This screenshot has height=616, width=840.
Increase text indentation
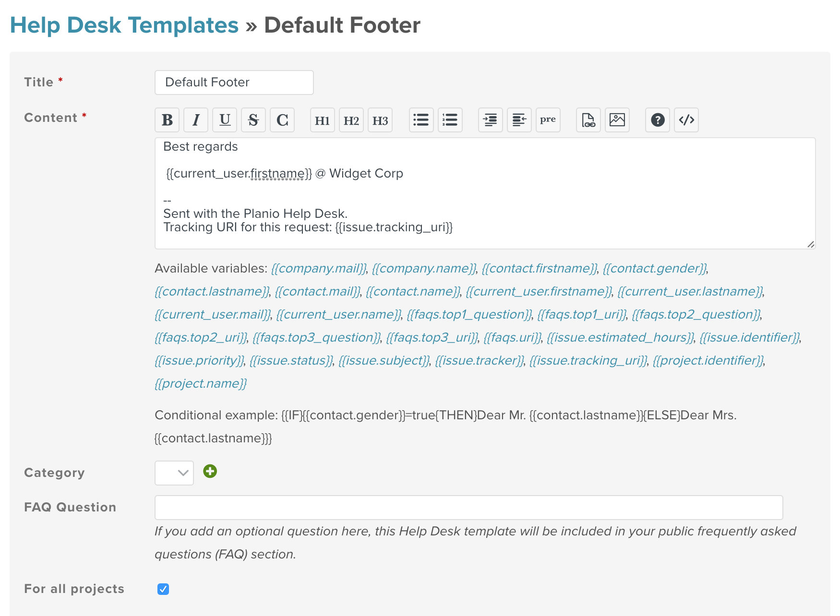[490, 120]
